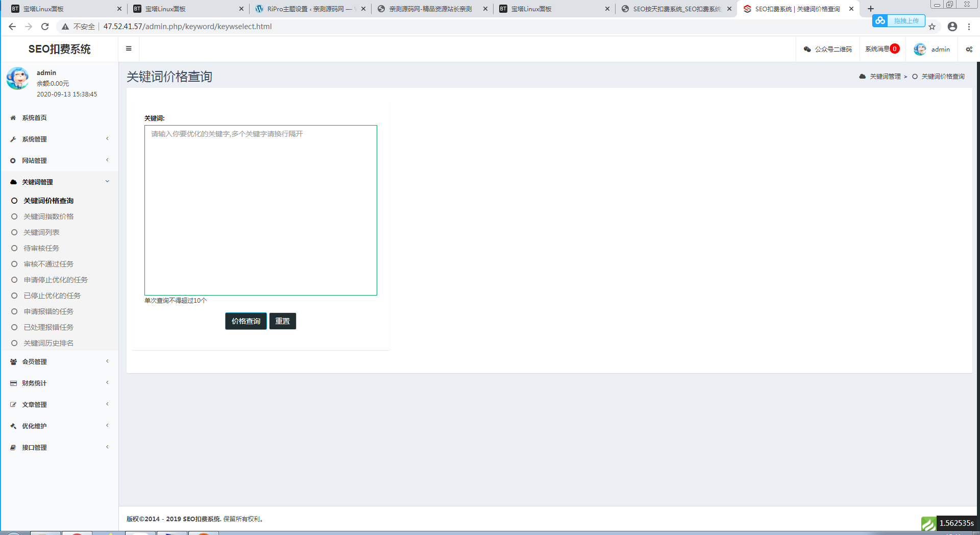980x535 pixels.
Task: Click the 接口管理 book icon
Action: pyautogui.click(x=13, y=448)
